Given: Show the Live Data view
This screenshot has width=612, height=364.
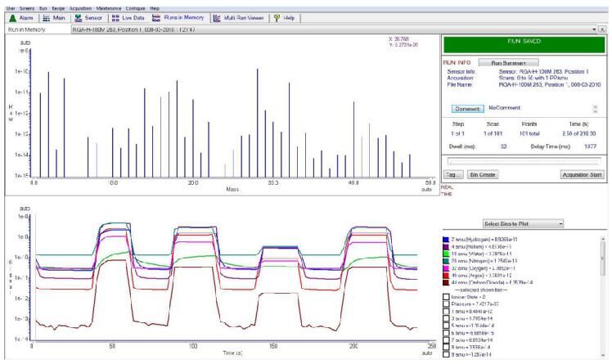Looking at the screenshot, I should tap(127, 17).
